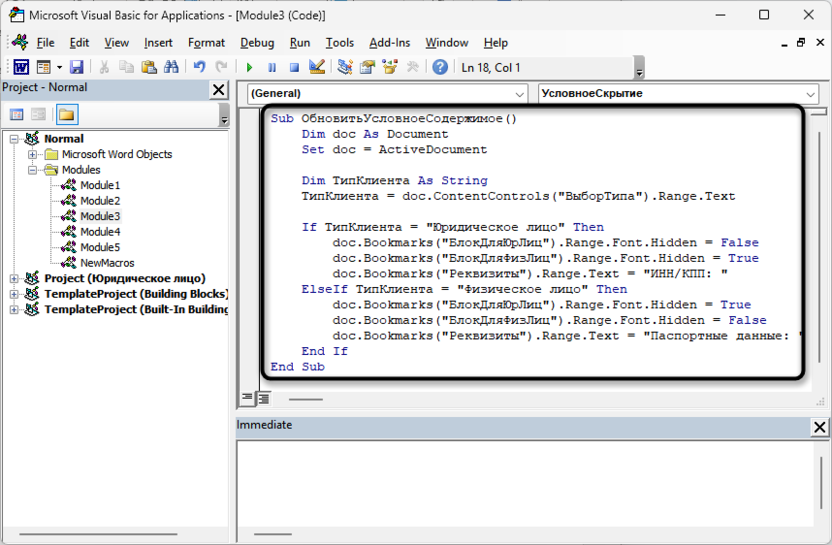832x545 pixels.
Task: Expand the Microsoft Word Objects folder
Action: coord(33,154)
